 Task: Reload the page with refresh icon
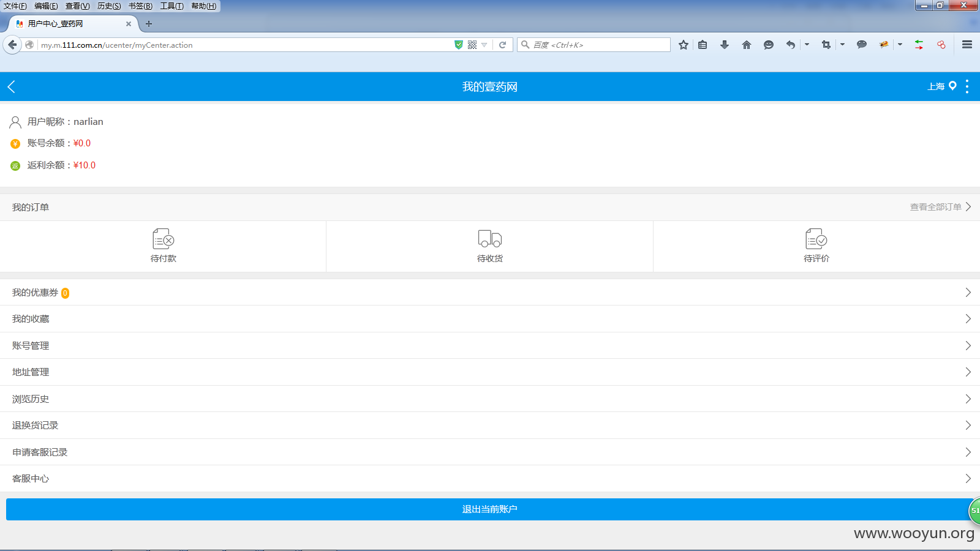click(x=502, y=45)
